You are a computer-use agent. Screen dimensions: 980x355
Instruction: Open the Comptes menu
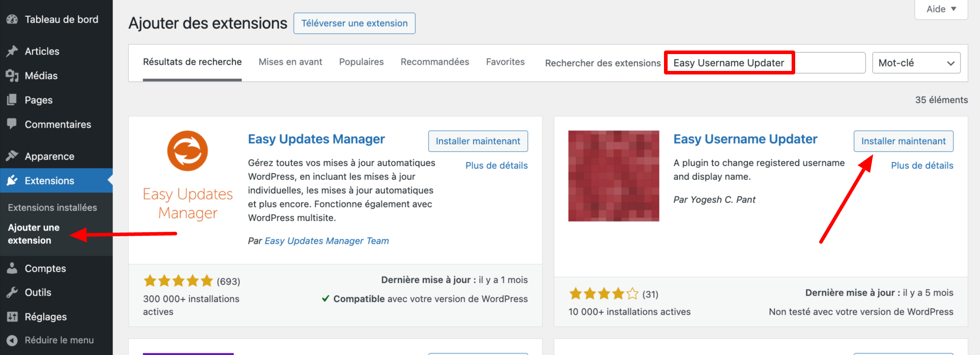56,268
